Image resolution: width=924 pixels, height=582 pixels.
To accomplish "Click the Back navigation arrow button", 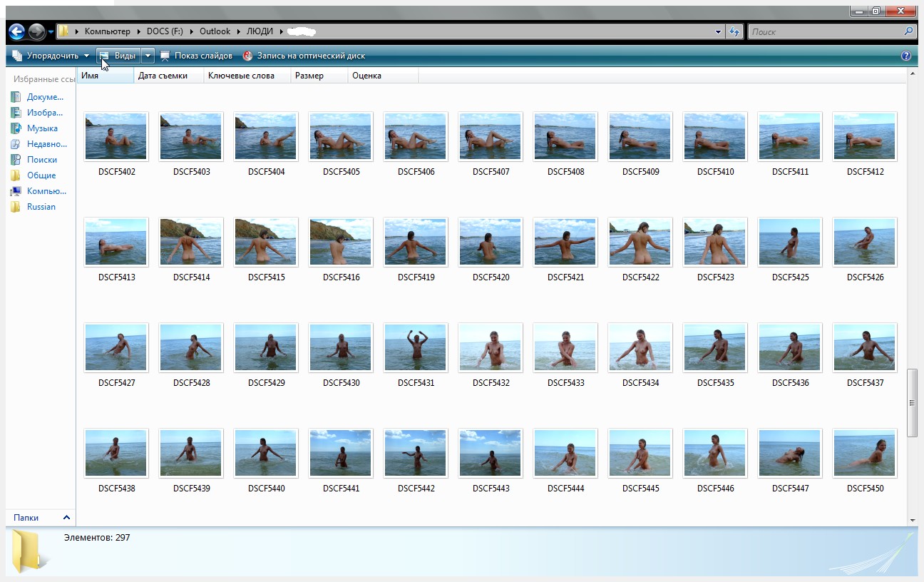I will coord(17,31).
